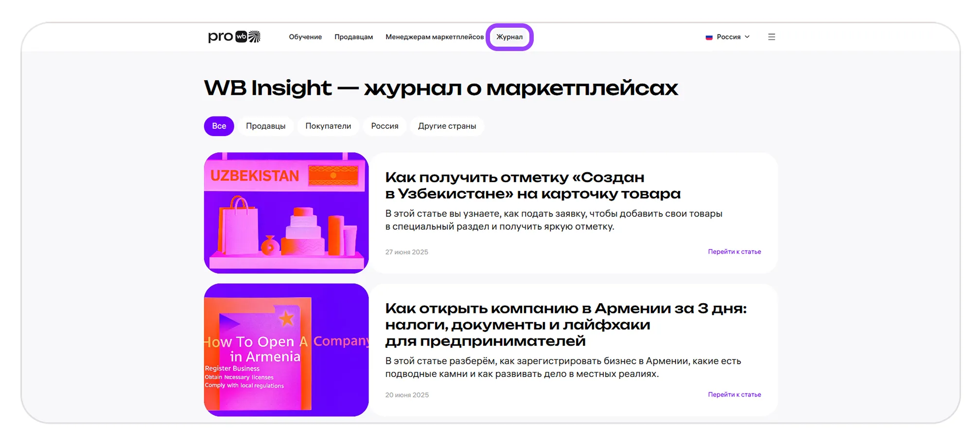Select the Все filter chip
Viewport: 980px width, 446px height.
[x=219, y=126]
